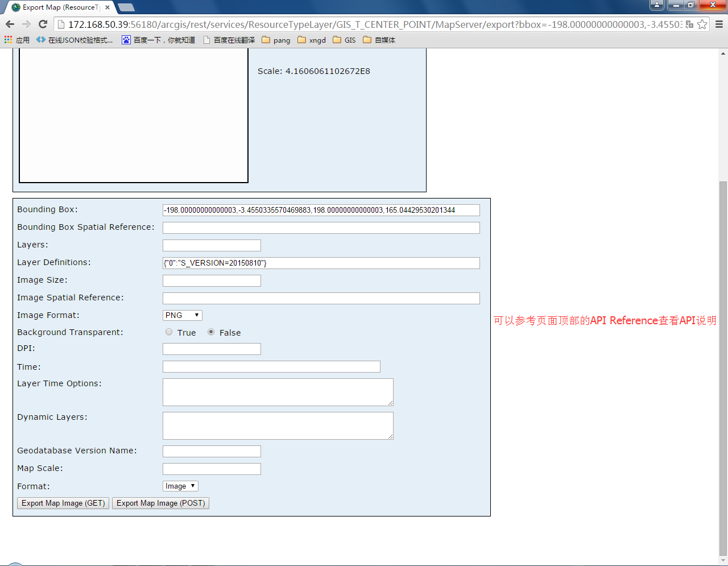Select the False radio for Background Transparent

(211, 332)
